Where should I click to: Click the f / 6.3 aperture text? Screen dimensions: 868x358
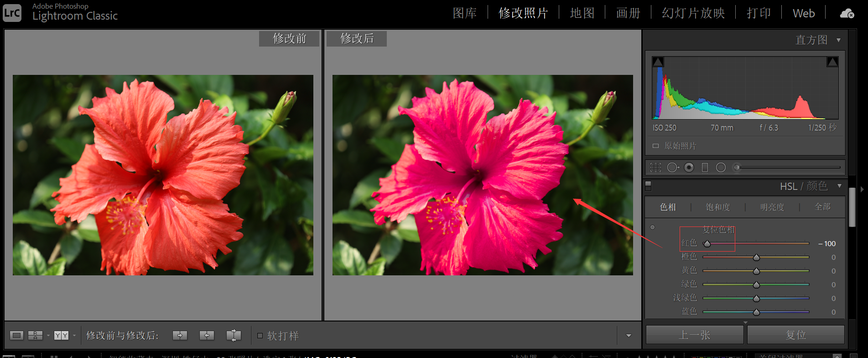click(769, 128)
